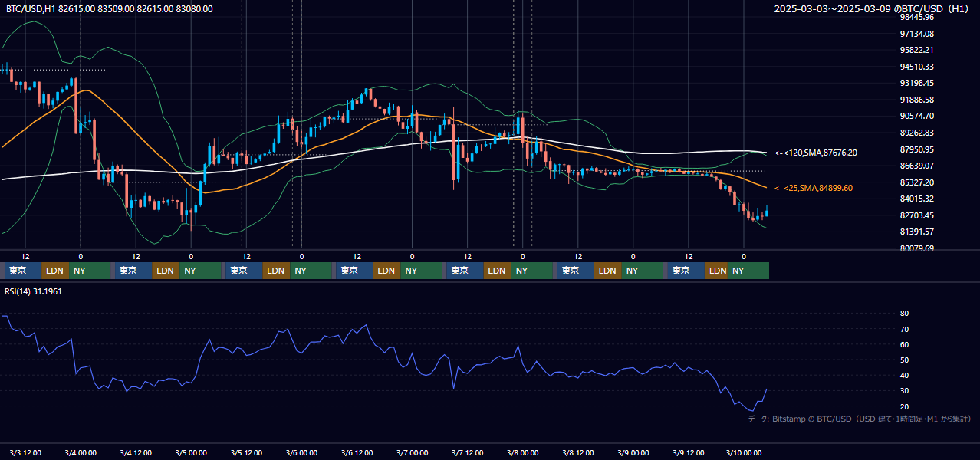Click price axis label 97134.08

[x=916, y=34]
